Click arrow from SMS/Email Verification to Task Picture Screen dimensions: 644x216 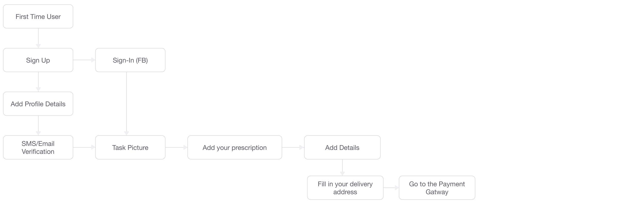[84, 147]
